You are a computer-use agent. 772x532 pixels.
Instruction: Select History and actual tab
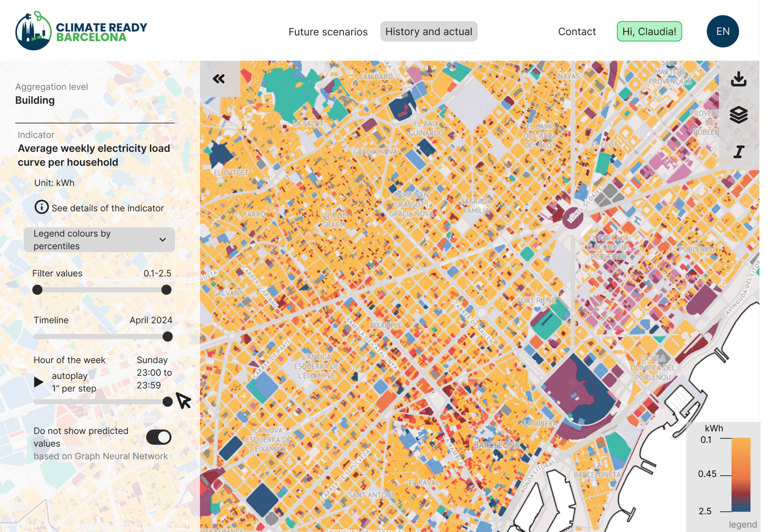(429, 32)
